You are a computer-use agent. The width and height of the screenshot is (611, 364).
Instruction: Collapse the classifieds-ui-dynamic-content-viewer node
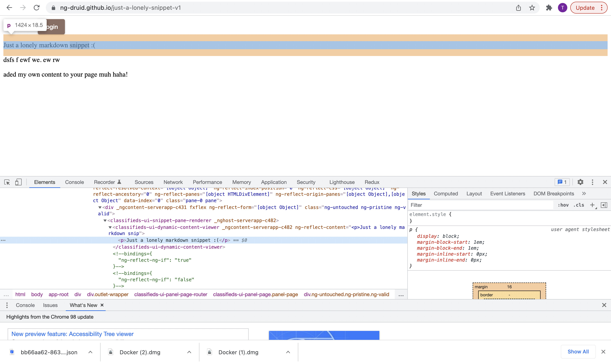110,227
